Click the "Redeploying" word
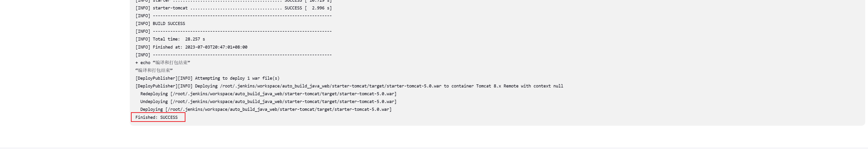868x149 pixels. [154, 94]
